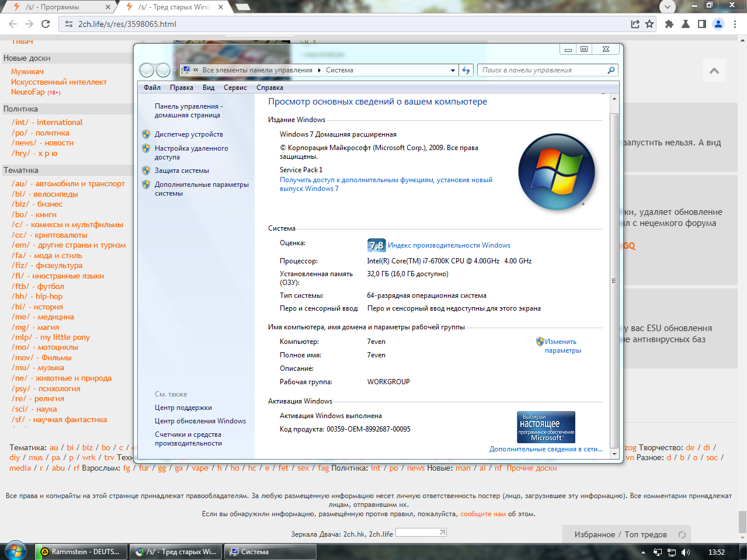
Task: Click the browser forward arrow
Action: 29,24
